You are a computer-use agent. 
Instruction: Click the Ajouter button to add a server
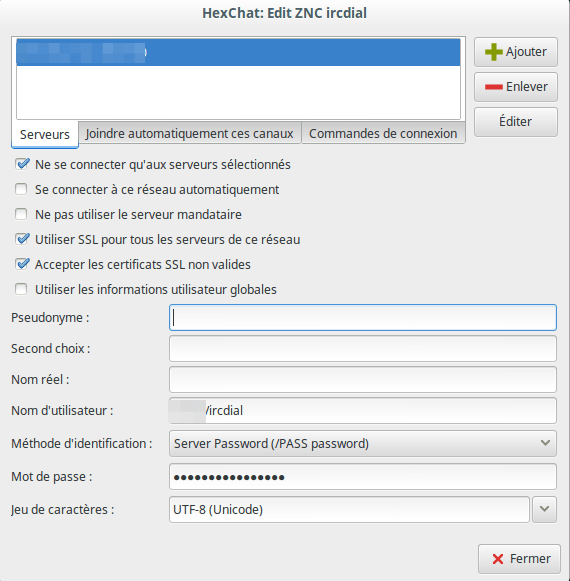[x=516, y=52]
